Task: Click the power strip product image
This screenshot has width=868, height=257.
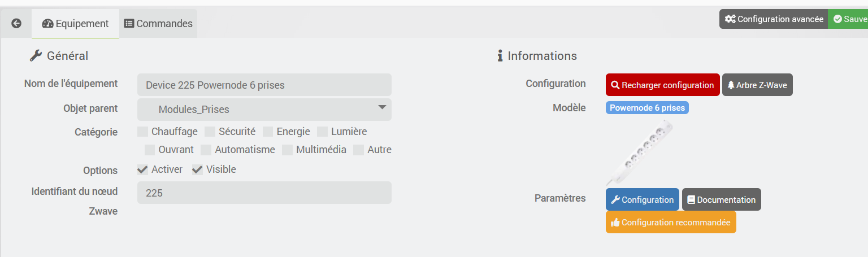Action: click(x=640, y=151)
